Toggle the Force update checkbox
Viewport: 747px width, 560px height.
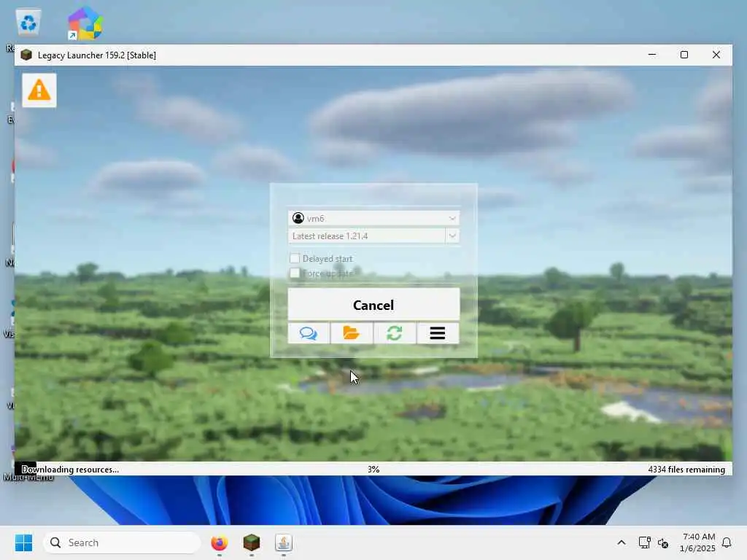point(295,273)
